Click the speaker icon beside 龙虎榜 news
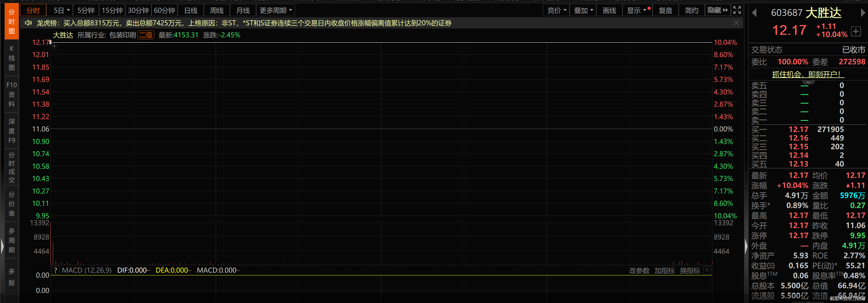The width and height of the screenshot is (868, 303). [28, 23]
